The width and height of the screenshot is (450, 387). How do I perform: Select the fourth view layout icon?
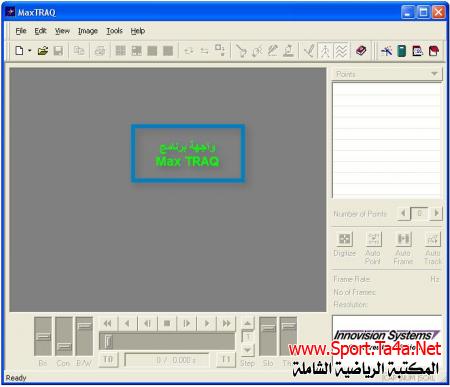tap(168, 51)
